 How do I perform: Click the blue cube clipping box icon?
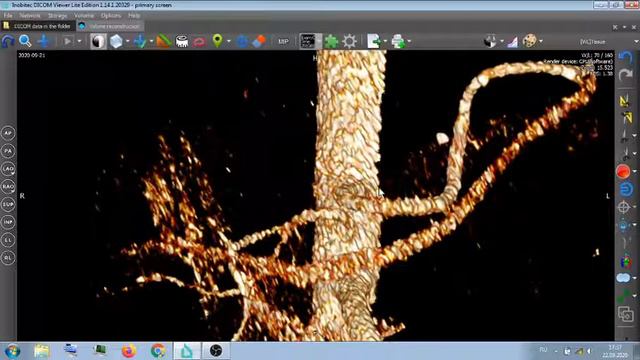click(x=116, y=41)
